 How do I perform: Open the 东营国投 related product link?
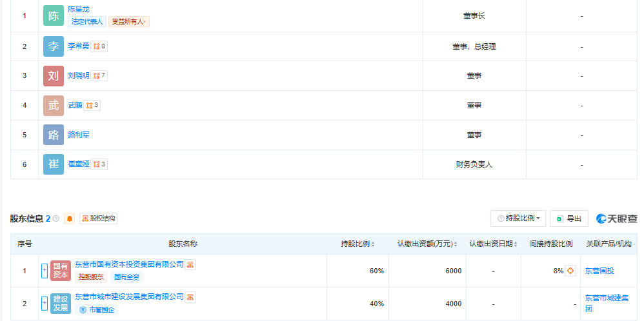tap(599, 271)
